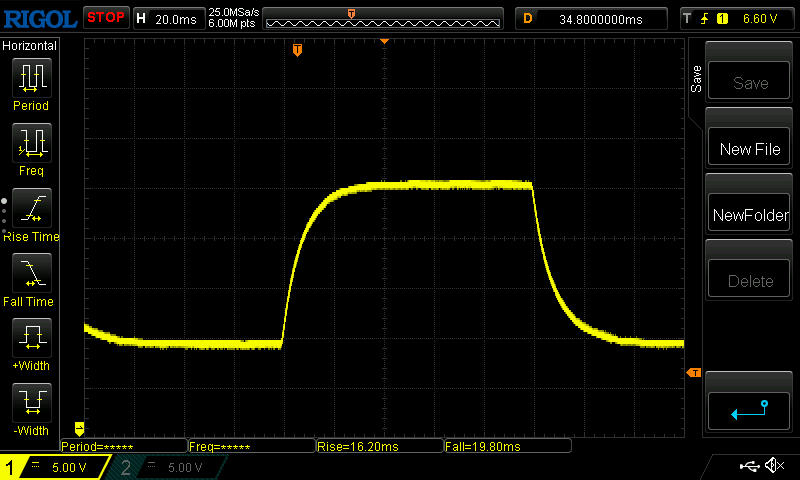Click the Period=***** measurement result

[123, 446]
